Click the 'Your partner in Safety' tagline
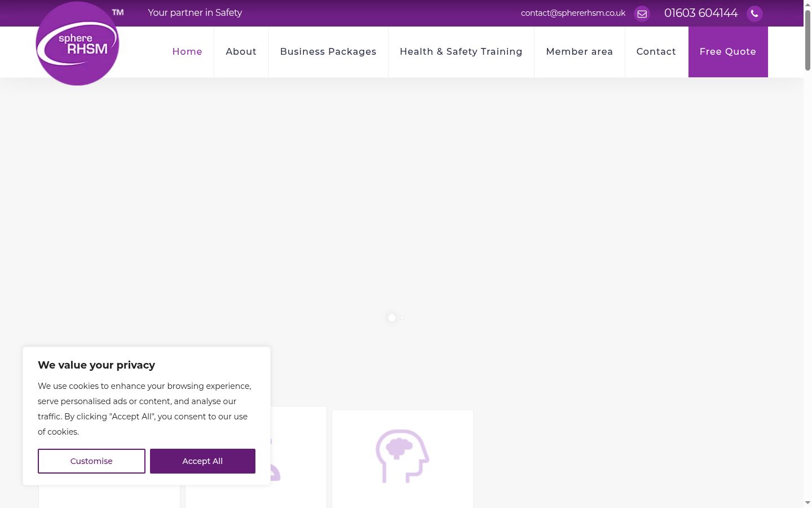Screen dimensions: 812x508 point(195,12)
